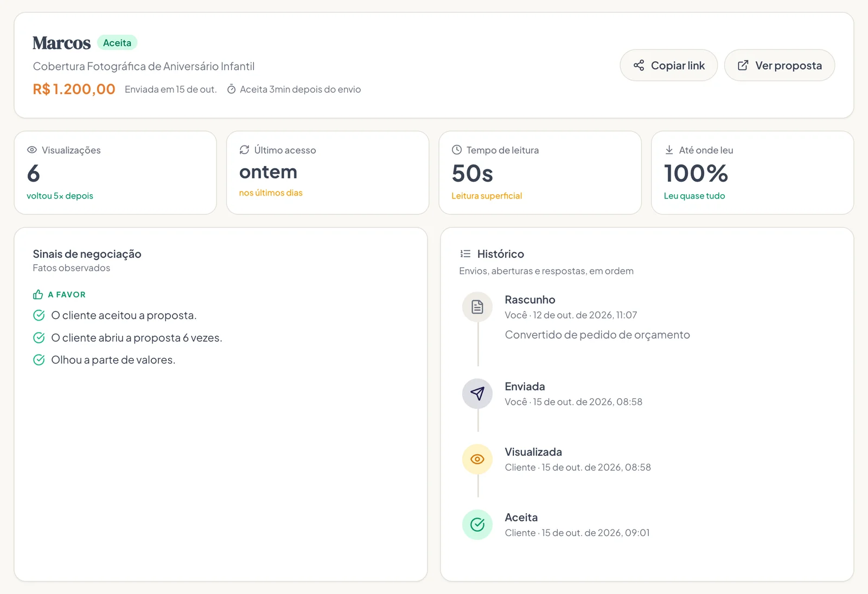Image resolution: width=868 pixels, height=594 pixels.
Task: Click the 'Leu quase tudo' label
Action: click(694, 196)
